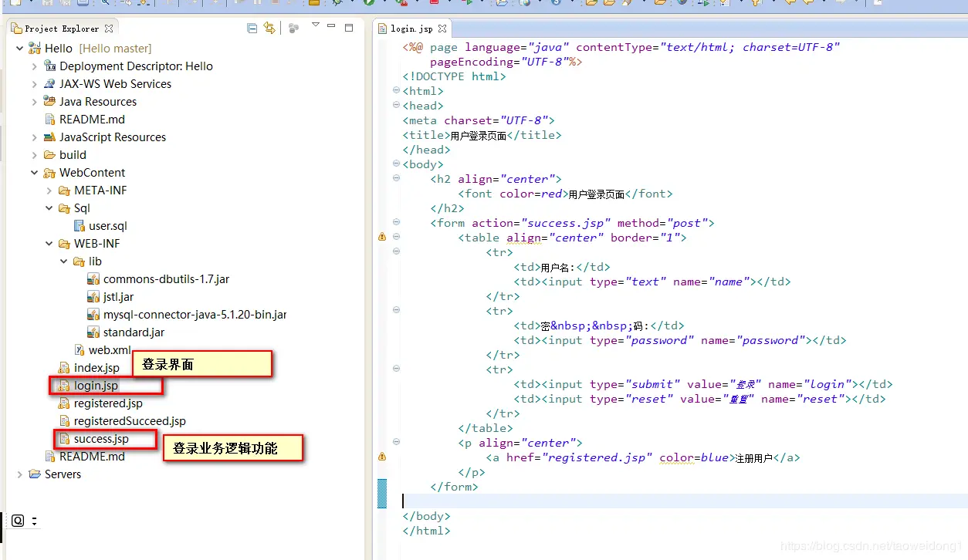Collapse the WEB-INF folder
This screenshot has width=968, height=560.
pos(49,244)
